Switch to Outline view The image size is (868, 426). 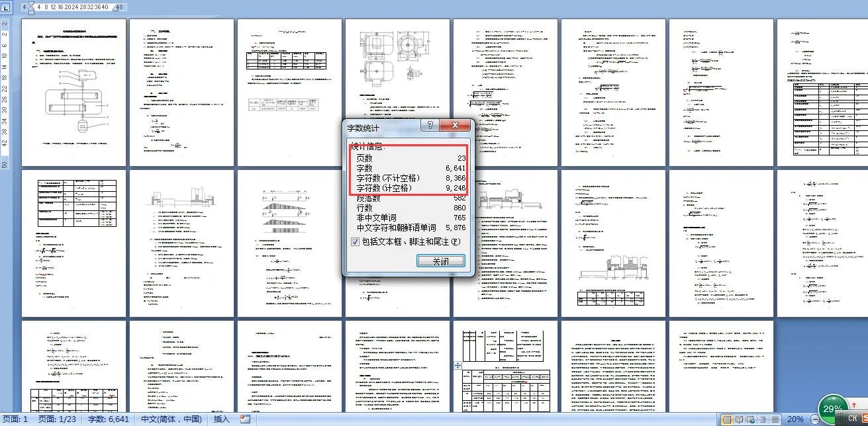763,419
